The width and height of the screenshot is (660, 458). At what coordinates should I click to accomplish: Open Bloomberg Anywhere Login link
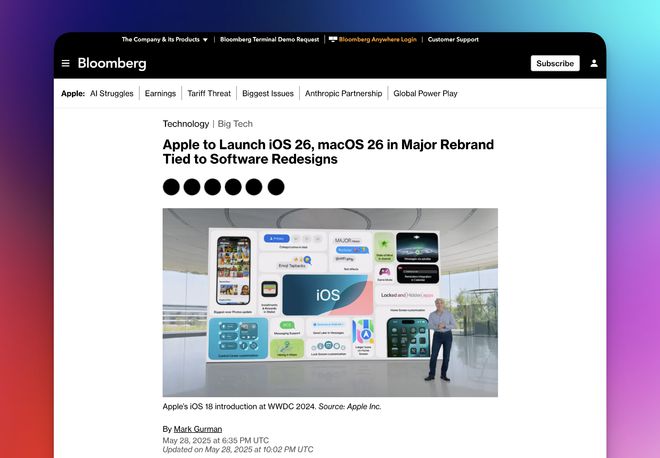[378, 40]
